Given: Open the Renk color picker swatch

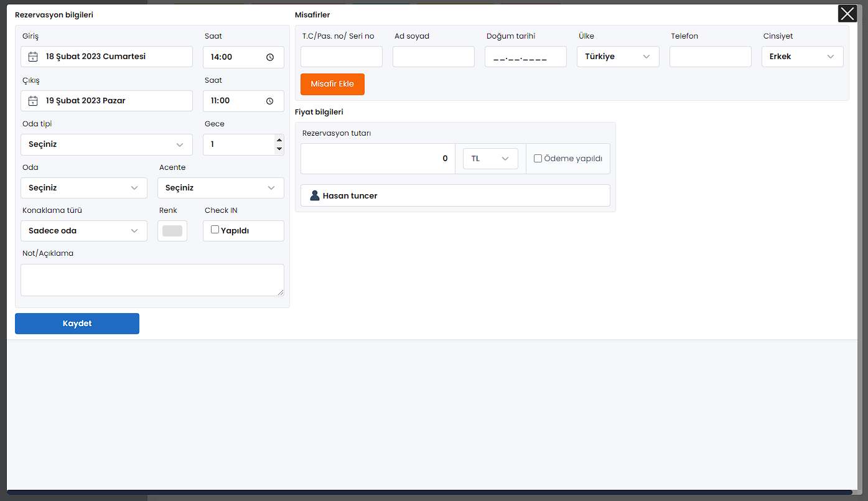Looking at the screenshot, I should (x=172, y=231).
